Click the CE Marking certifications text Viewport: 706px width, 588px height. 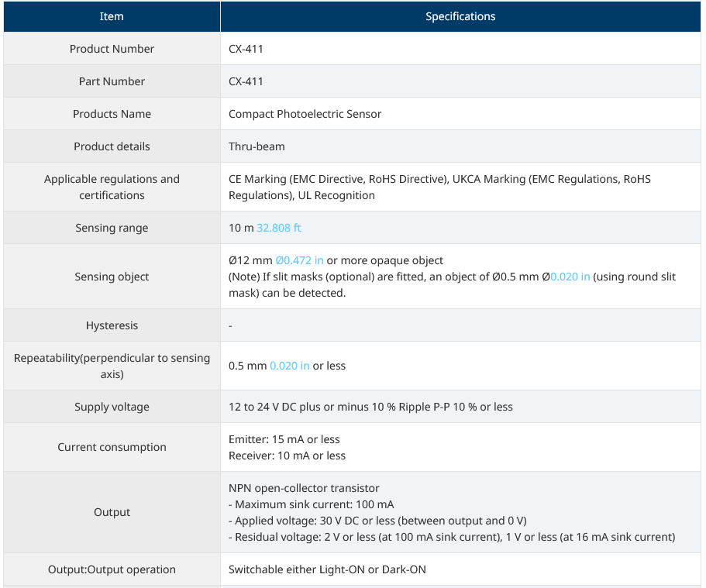pyautogui.click(x=439, y=187)
